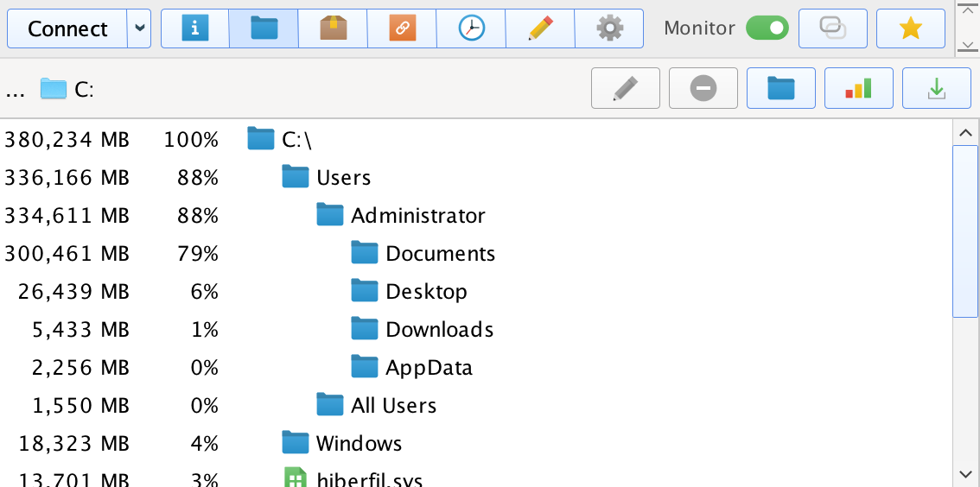
Task: Click the gold star favorites button
Action: click(x=911, y=28)
